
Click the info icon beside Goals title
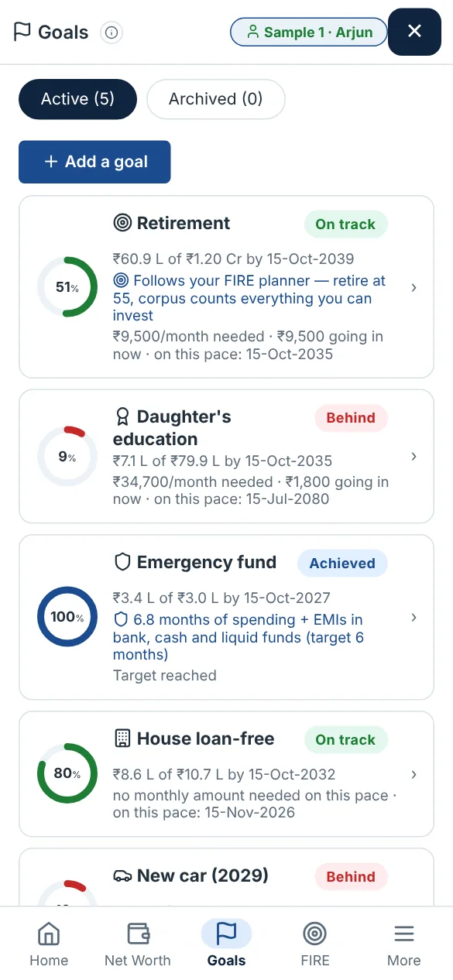coord(112,33)
